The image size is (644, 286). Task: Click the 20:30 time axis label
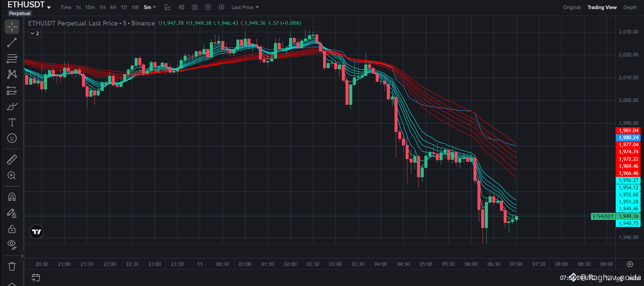[42, 264]
